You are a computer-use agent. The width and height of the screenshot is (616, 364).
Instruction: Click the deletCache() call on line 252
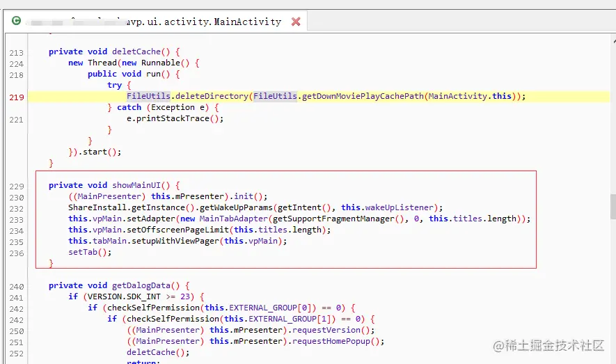click(156, 352)
